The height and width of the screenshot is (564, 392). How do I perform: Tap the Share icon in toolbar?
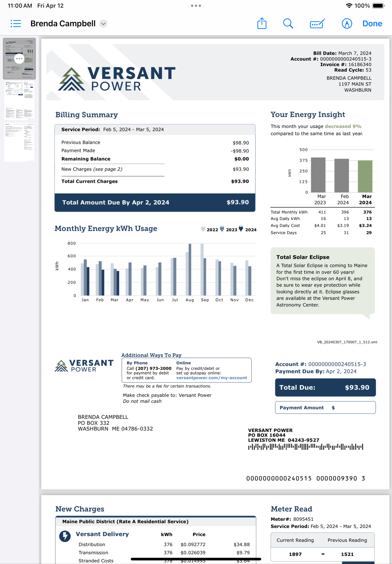coord(261,24)
